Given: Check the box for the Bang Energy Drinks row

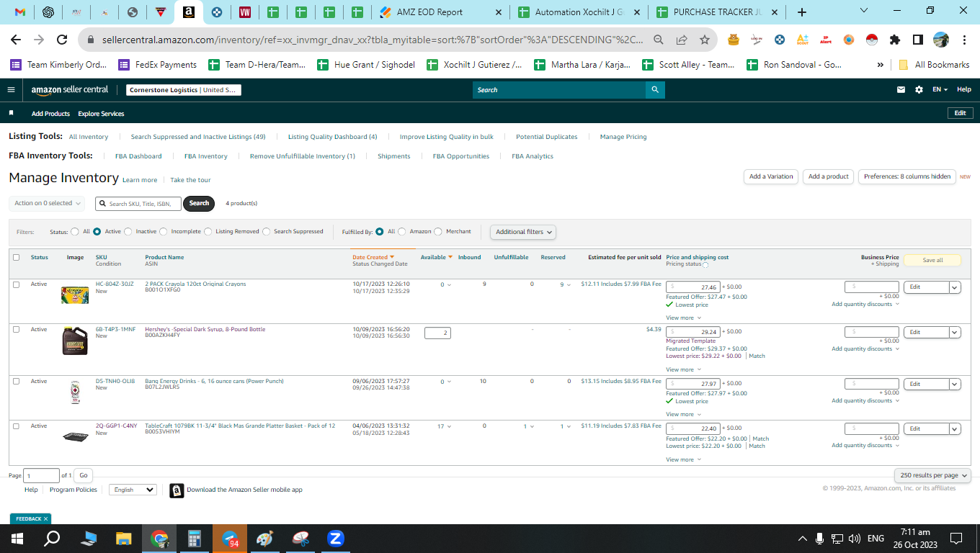Looking at the screenshot, I should click(16, 381).
